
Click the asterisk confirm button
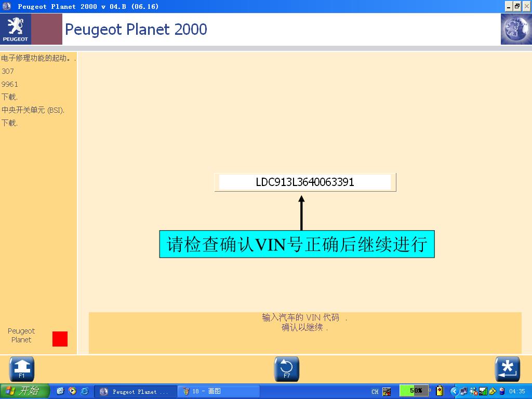tap(507, 369)
